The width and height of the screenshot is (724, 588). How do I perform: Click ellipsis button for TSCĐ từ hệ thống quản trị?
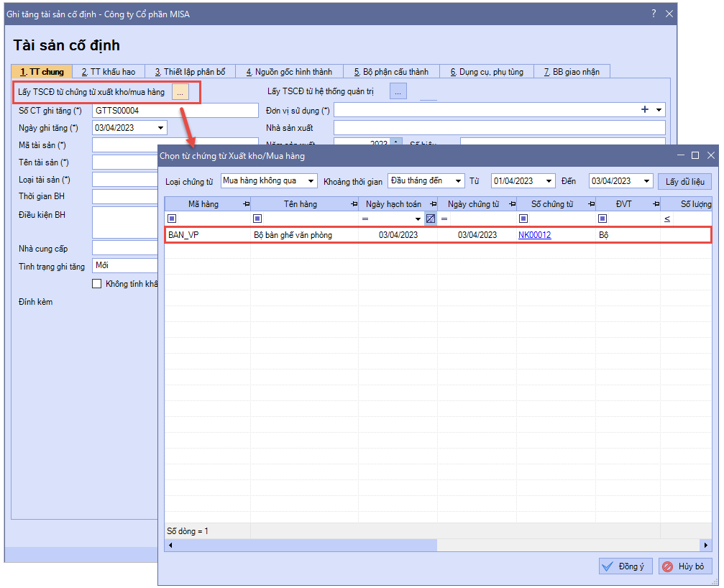tap(398, 91)
